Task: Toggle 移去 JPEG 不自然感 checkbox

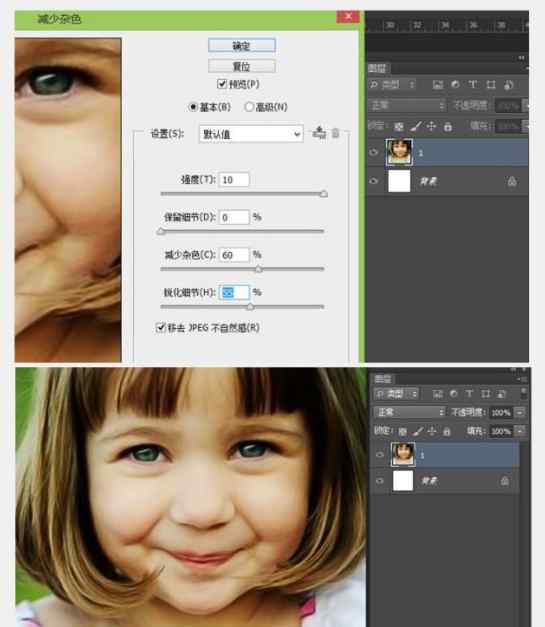Action: click(160, 328)
